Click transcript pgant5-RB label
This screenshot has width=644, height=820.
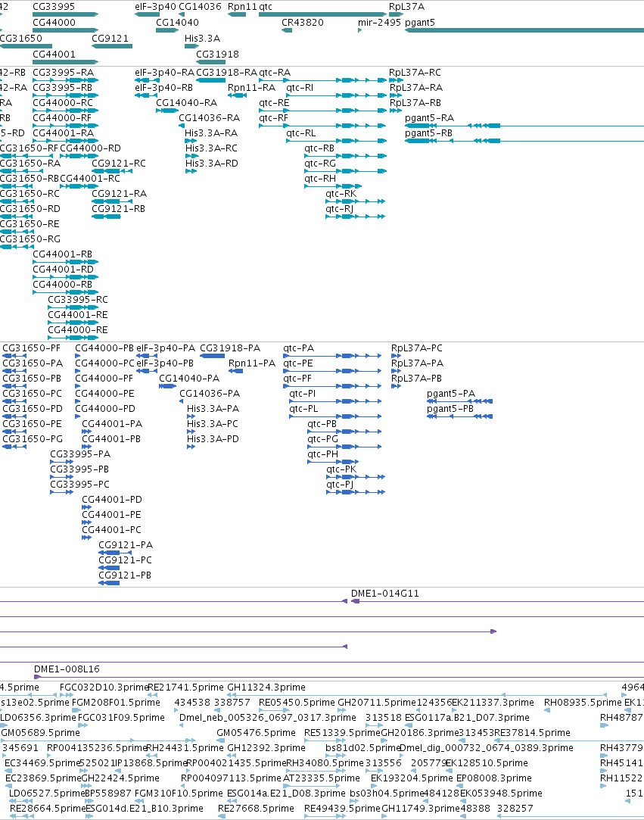coord(428,133)
